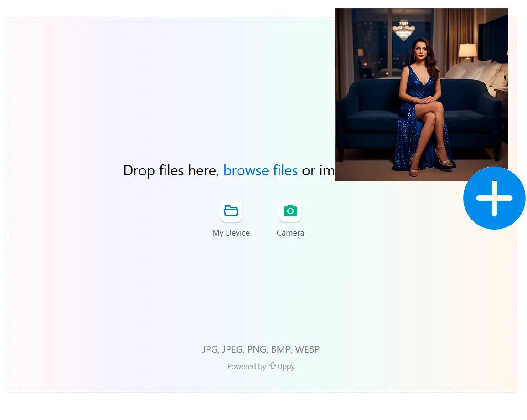Click the white plus symbol in the circle

[494, 198]
